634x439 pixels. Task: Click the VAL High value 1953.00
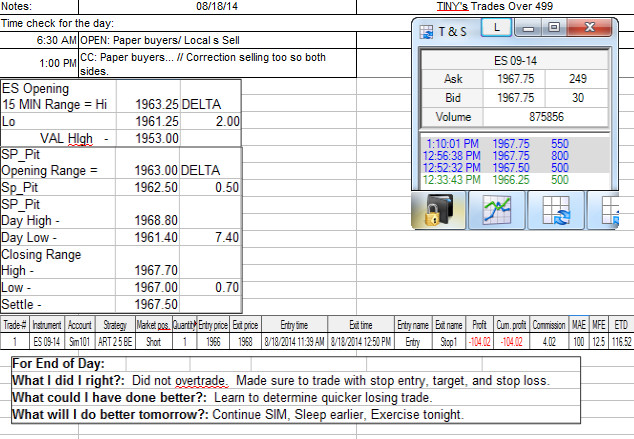(148, 138)
